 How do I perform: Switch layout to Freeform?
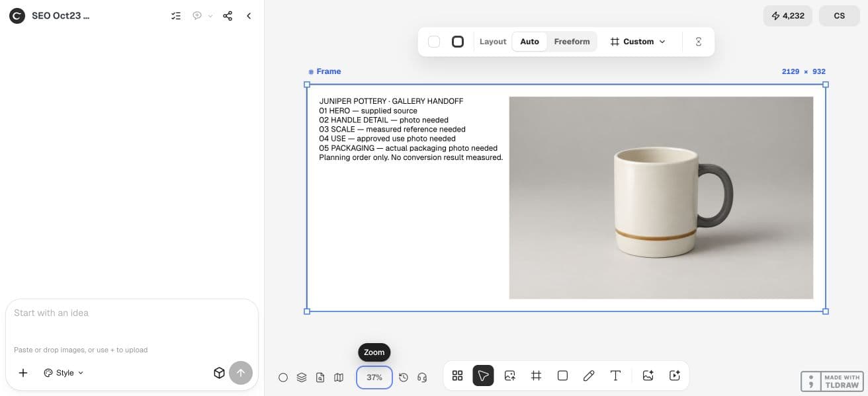point(572,42)
